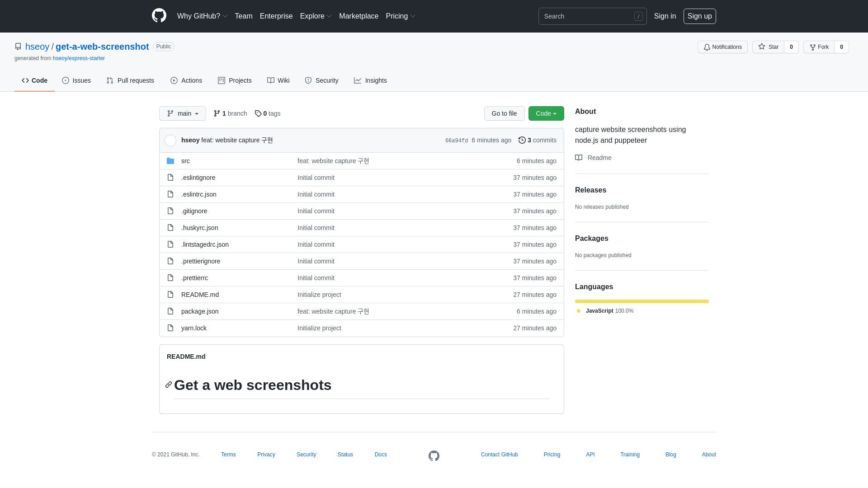Click the hseoy commit author avatar

coord(170,141)
